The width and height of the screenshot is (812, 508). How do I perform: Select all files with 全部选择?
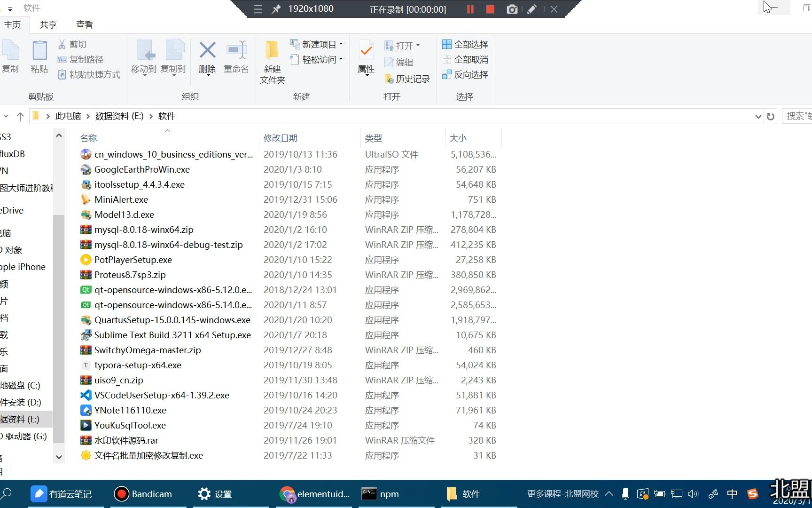click(466, 44)
